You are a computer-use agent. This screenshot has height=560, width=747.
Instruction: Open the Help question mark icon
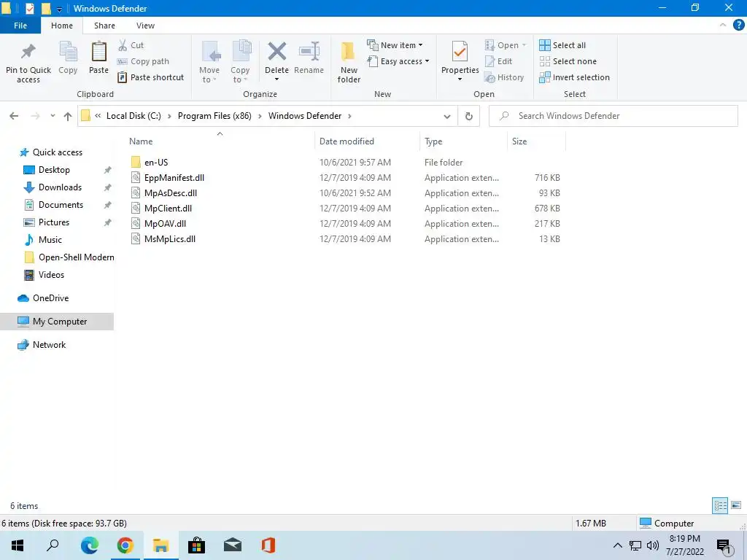pos(738,26)
